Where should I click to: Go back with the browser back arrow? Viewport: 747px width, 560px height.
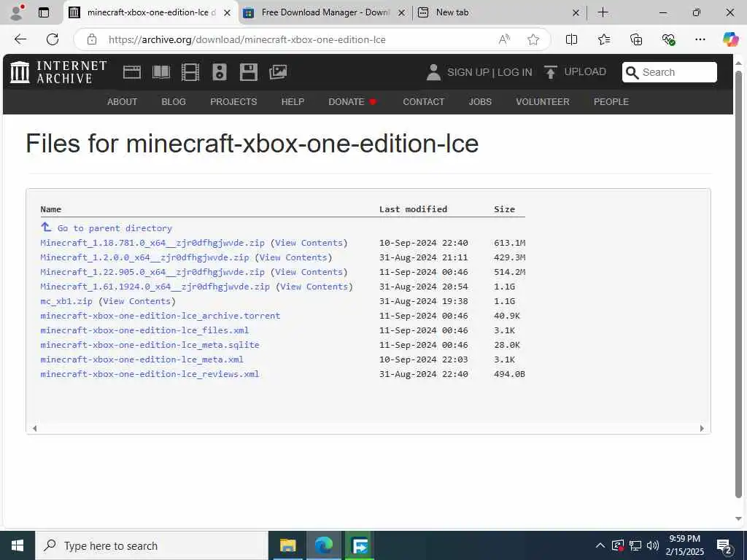point(20,39)
